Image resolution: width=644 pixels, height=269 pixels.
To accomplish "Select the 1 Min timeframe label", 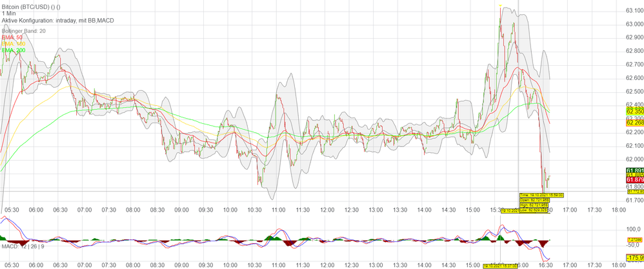I will tap(8, 14).
